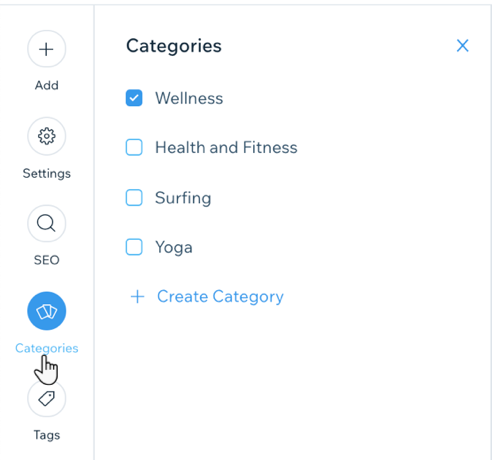The height and width of the screenshot is (460, 492).
Task: Check the Health and Fitness checkbox
Action: point(134,147)
